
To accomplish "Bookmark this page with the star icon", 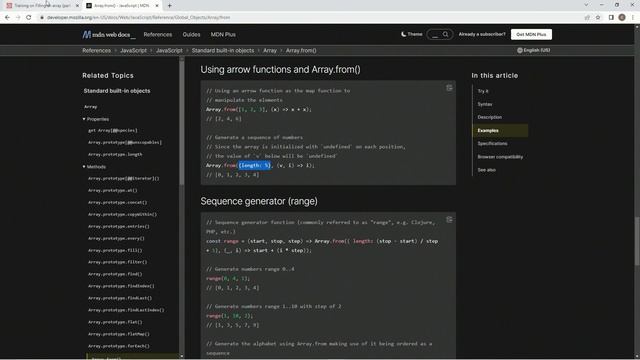I will pos(598,17).
